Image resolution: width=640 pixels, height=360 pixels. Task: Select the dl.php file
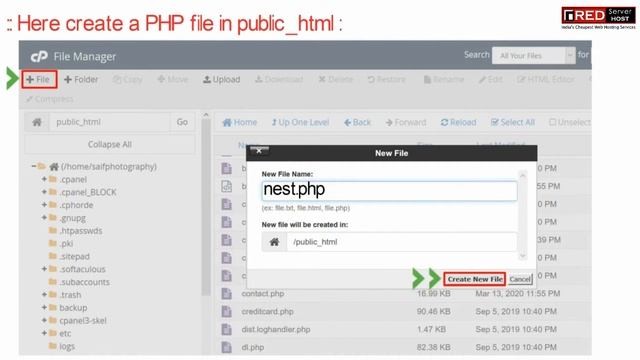click(x=253, y=347)
